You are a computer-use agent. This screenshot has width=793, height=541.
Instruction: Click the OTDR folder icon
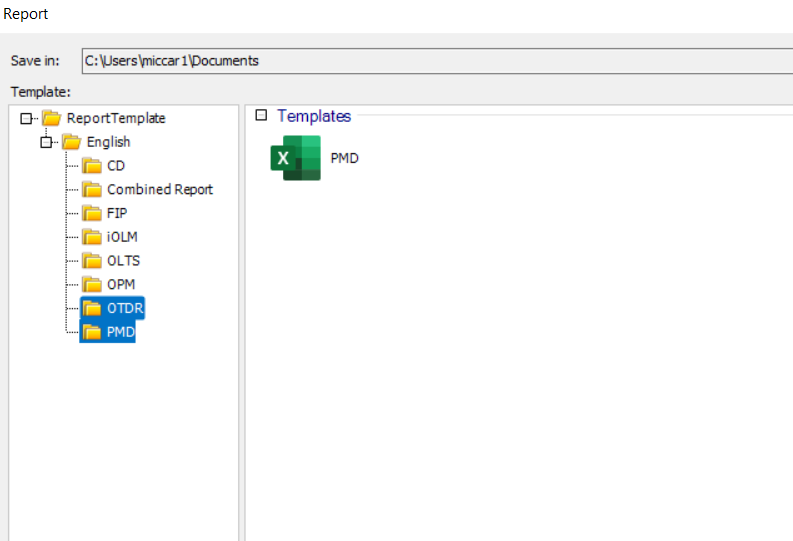92,308
